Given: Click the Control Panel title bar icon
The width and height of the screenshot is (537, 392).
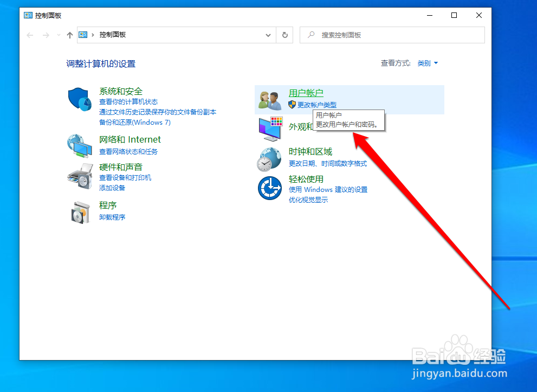Looking at the screenshot, I should tap(28, 15).
